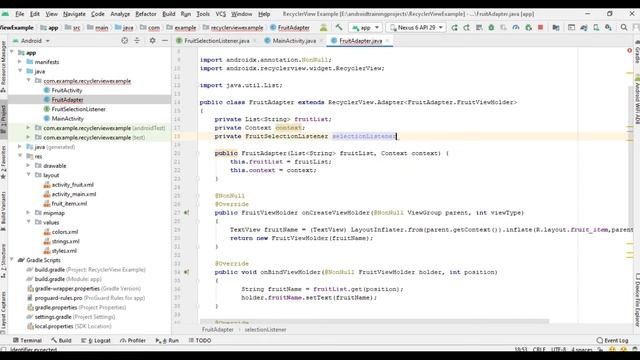This screenshot has width=640, height=360.
Task: Click the Collapse All icon in Project panel
Action: pos(137,40)
